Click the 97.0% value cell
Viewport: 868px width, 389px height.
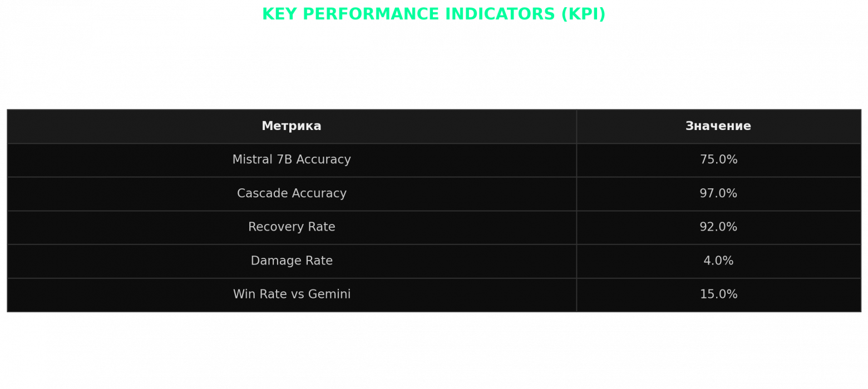tap(718, 194)
